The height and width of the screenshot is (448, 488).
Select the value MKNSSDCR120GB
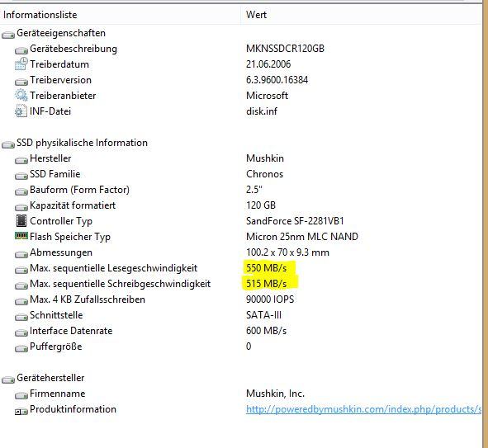click(285, 49)
